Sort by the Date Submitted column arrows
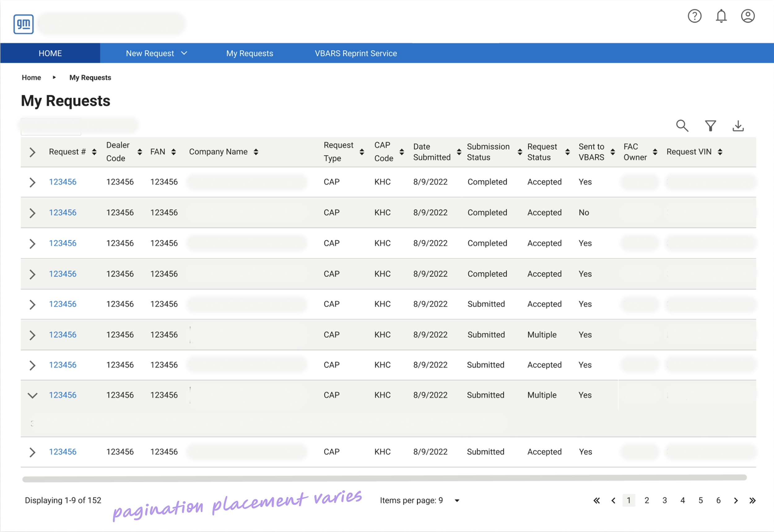774x532 pixels. tap(459, 152)
